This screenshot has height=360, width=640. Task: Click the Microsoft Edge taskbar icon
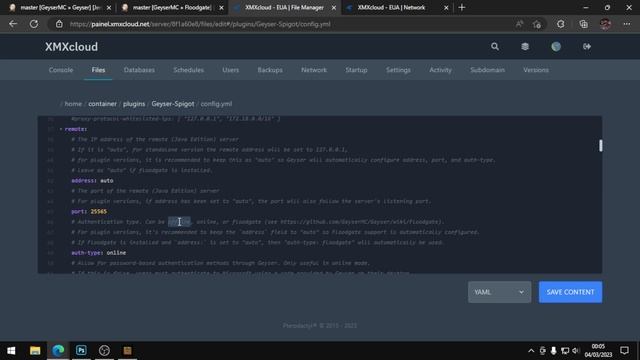58,350
